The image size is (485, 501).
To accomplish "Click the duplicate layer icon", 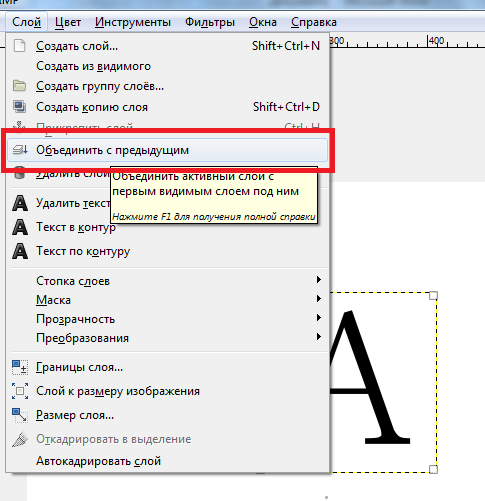I will [19, 107].
